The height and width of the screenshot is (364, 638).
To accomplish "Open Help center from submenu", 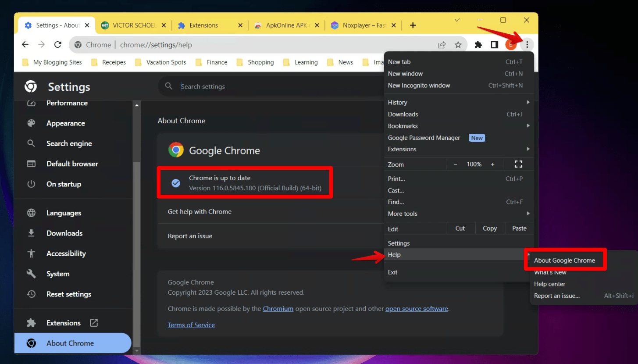I will tap(549, 284).
